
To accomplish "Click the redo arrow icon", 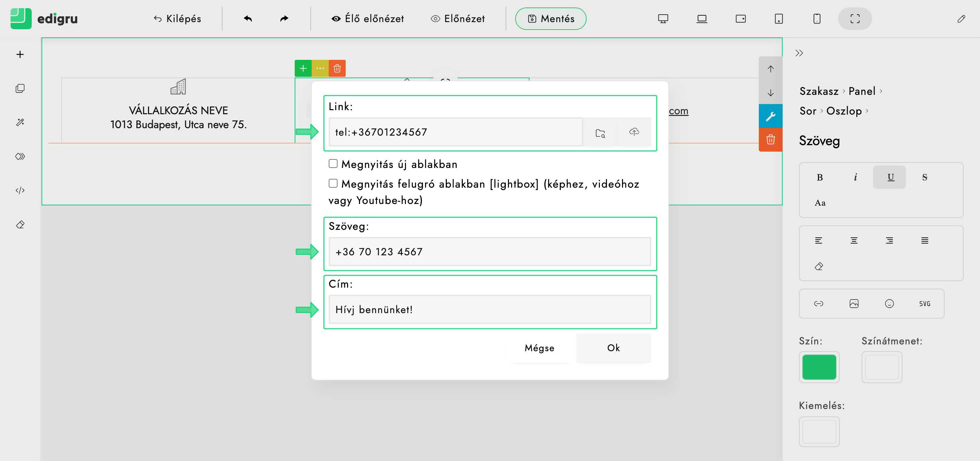I will click(284, 19).
